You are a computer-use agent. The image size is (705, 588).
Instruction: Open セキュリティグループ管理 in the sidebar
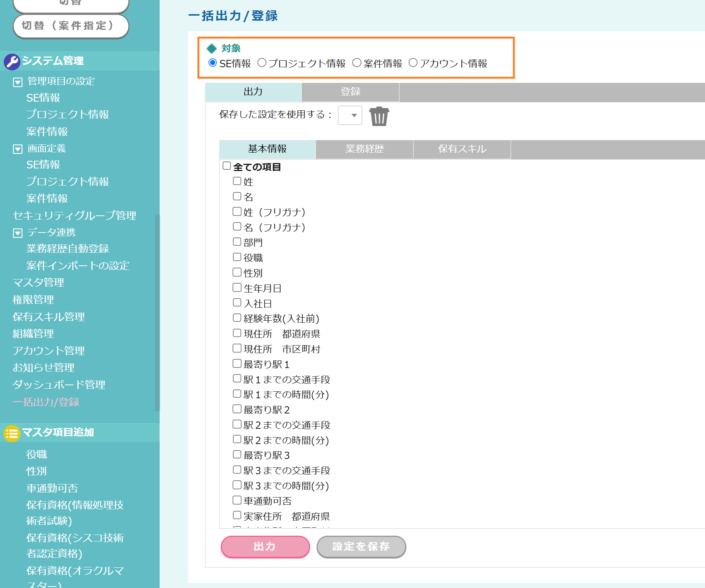[x=74, y=216]
